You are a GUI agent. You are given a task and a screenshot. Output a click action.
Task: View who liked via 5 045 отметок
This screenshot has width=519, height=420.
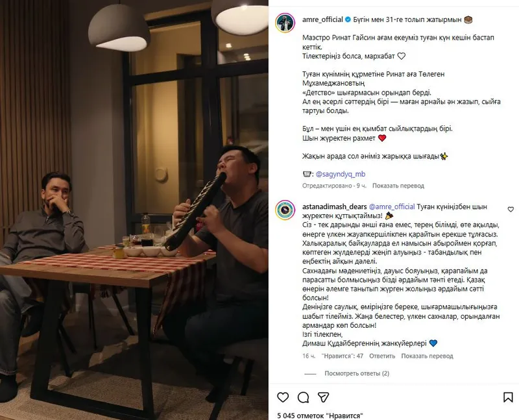click(320, 415)
